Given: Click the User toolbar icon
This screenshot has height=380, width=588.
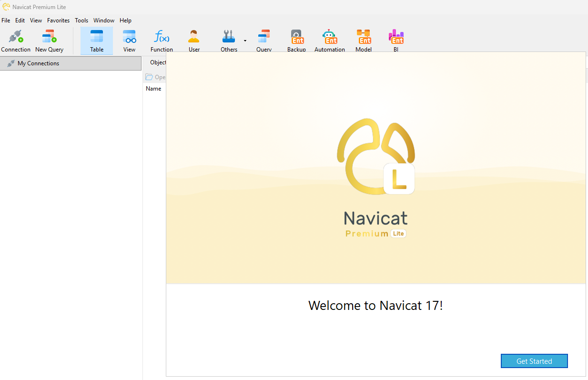Looking at the screenshot, I should pos(194,41).
